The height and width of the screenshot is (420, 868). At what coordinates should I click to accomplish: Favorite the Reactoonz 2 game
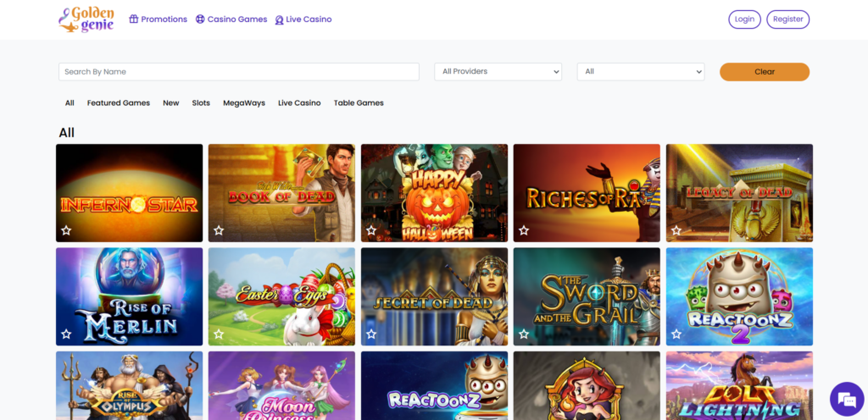[x=676, y=334]
